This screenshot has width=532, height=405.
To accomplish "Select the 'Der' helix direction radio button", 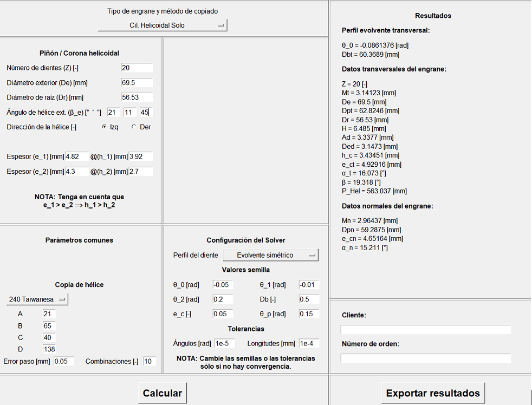I will [x=134, y=127].
